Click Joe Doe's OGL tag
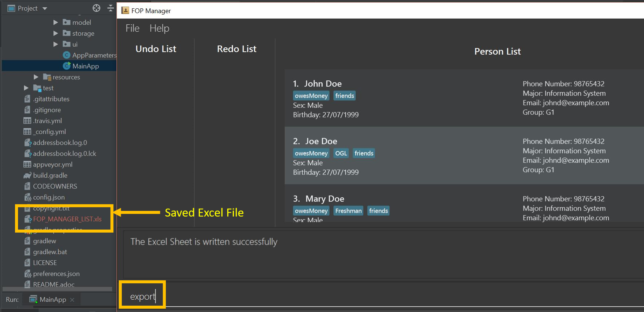Screen dimensions: 644x312 pyautogui.click(x=341, y=153)
